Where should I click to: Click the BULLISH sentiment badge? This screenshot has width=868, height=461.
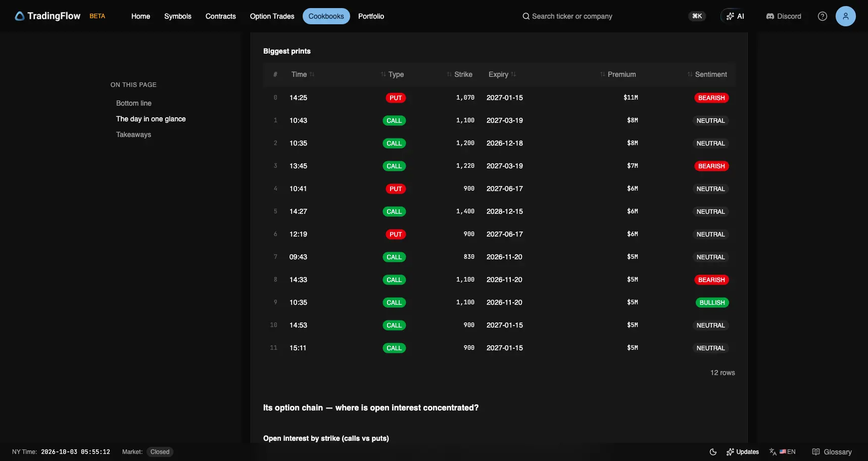click(712, 303)
